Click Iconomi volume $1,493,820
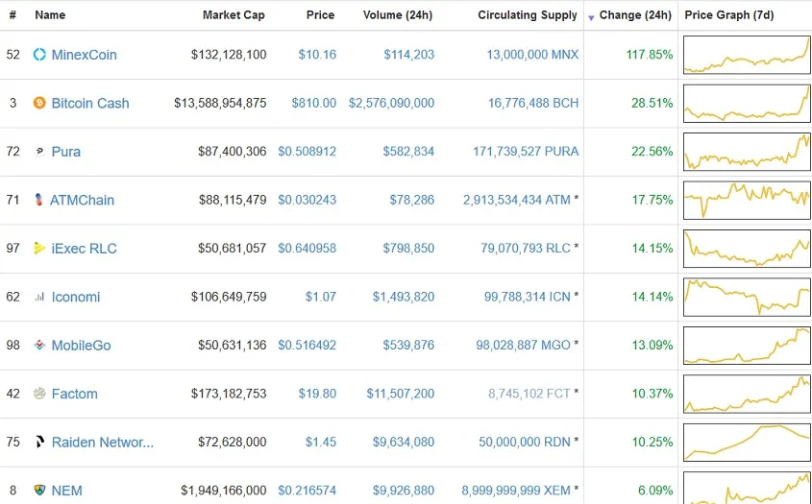The height and width of the screenshot is (504, 812). pyautogui.click(x=404, y=297)
